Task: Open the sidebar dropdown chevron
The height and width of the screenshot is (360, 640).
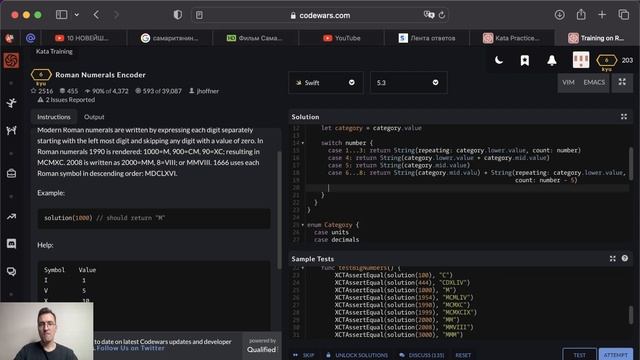Action: pos(77,15)
